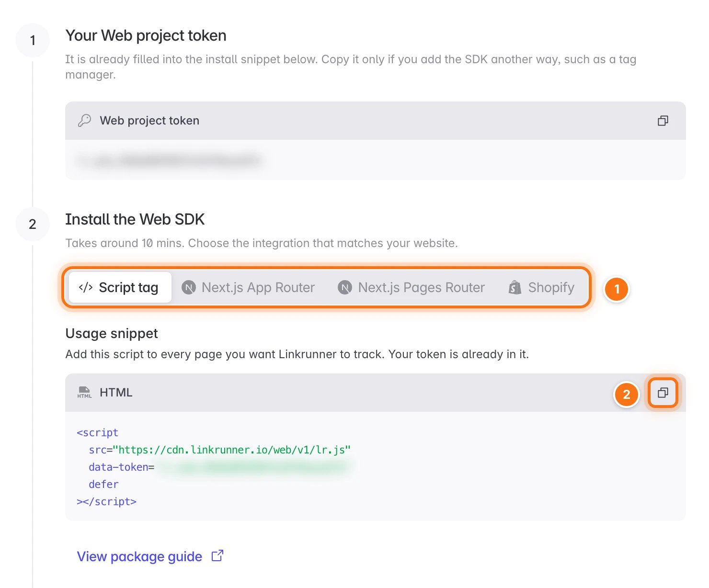Click the cdn.linkrunner.io script URL text
This screenshot has height=588, width=709.
point(232,450)
